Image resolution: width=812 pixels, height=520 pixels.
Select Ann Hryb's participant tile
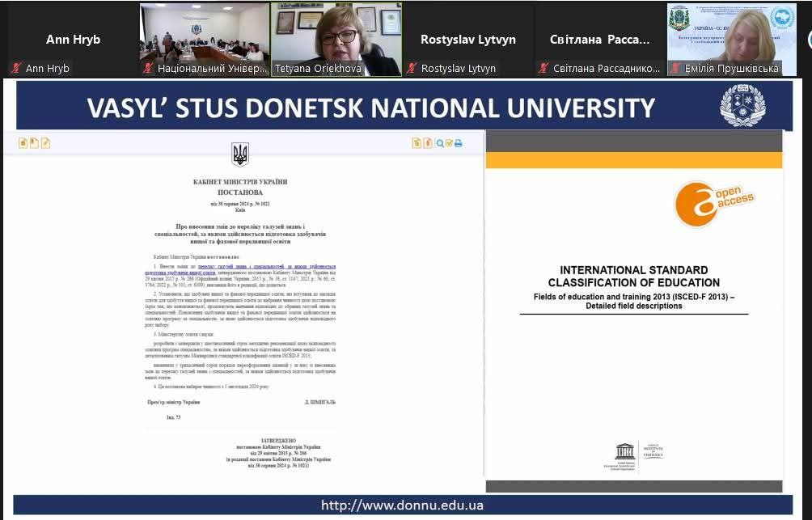73,40
